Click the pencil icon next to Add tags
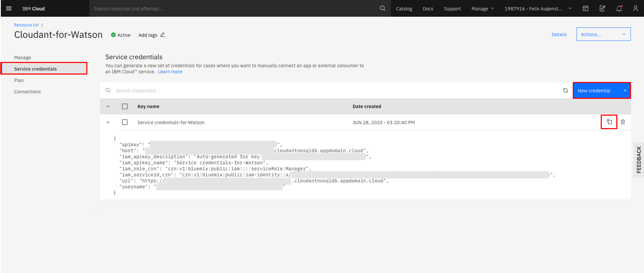The width and height of the screenshot is (644, 273). click(163, 35)
